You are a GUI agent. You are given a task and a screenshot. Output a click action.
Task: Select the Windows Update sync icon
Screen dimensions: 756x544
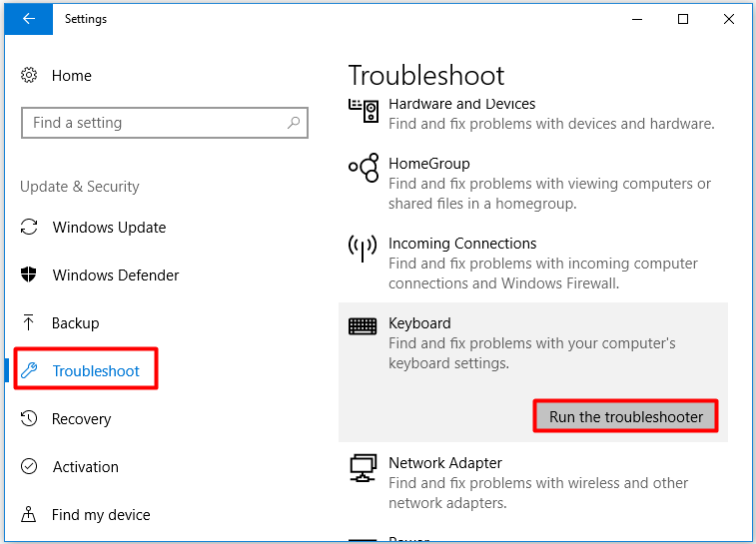pyautogui.click(x=29, y=227)
